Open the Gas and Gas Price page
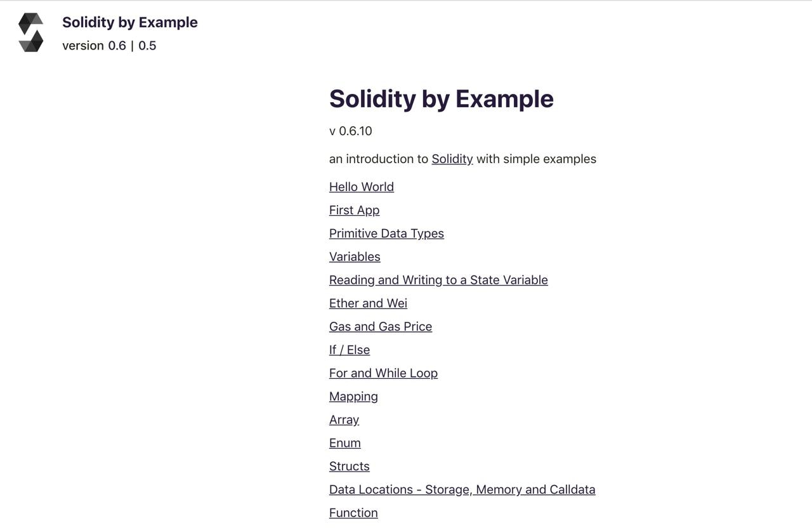812x528 pixels. point(380,326)
